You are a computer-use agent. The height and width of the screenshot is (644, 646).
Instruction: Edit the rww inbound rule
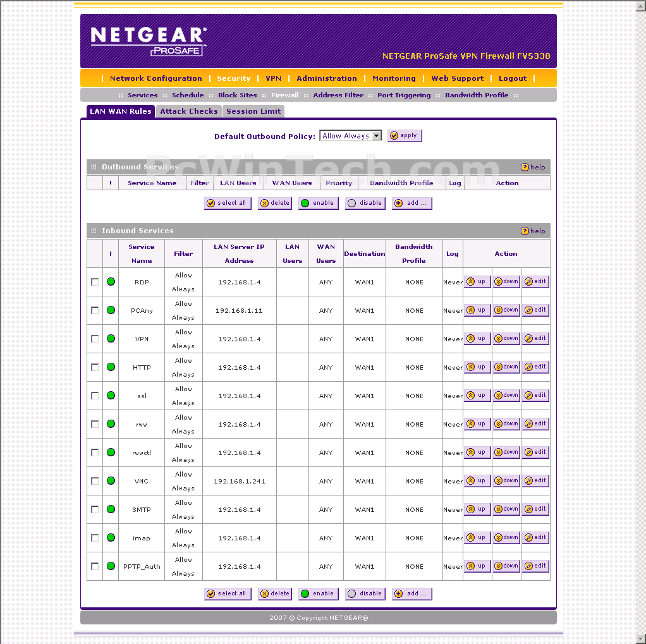click(535, 424)
